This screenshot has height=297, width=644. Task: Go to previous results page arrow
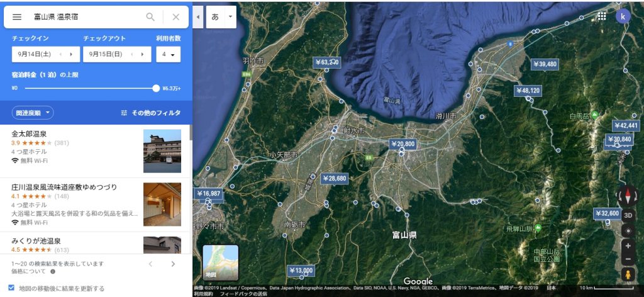151,264
